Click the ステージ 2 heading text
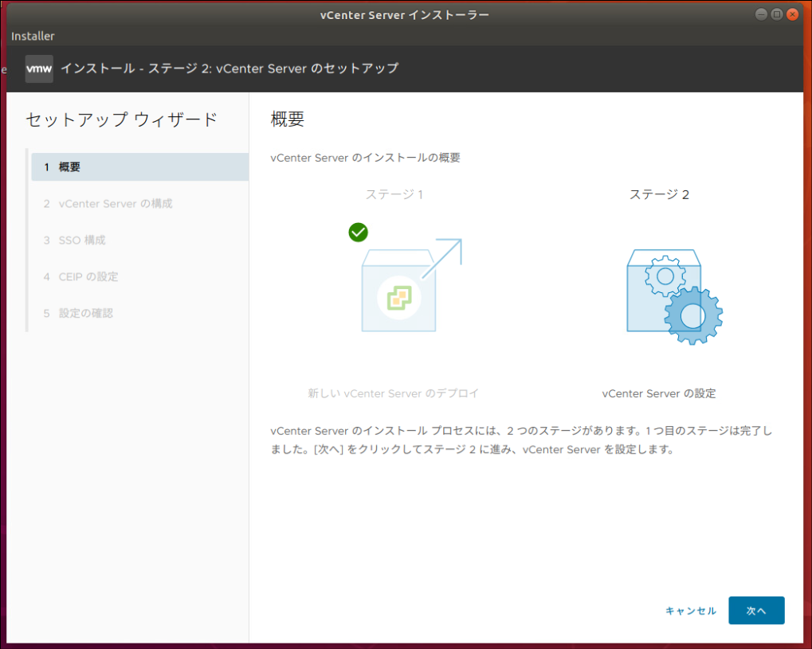This screenshot has height=649, width=812. click(659, 194)
